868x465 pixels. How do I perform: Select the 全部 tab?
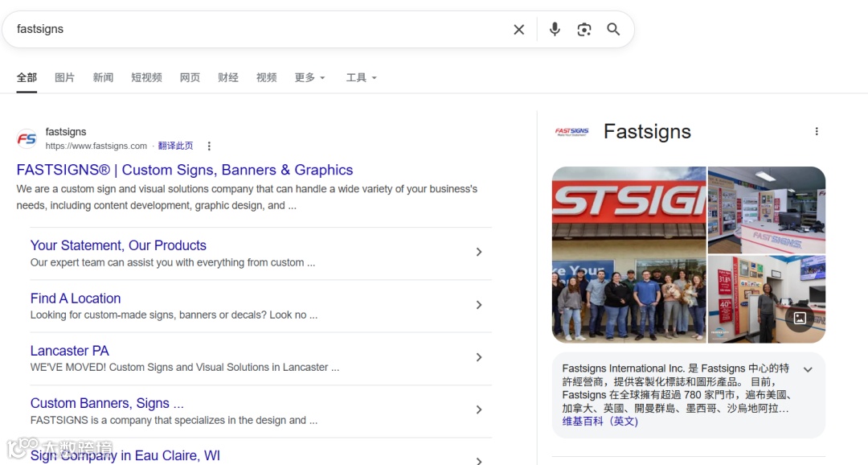[27, 77]
